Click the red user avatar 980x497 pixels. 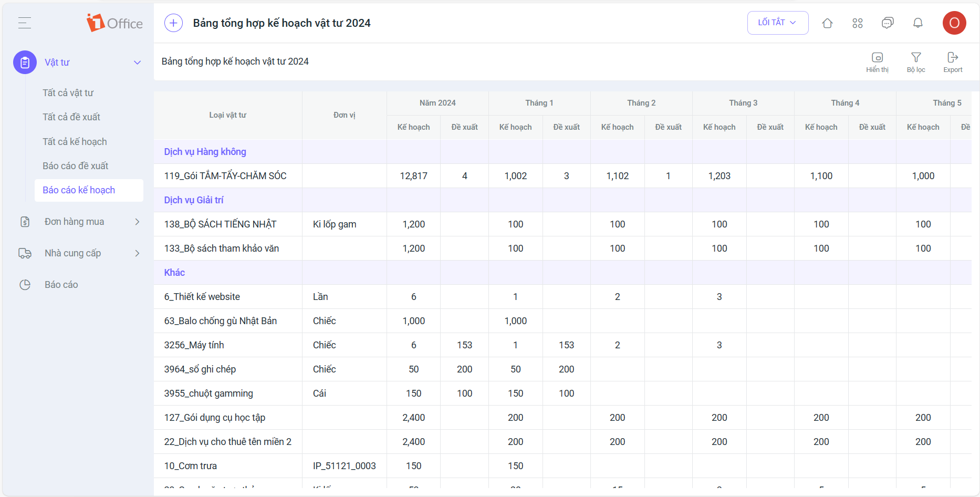[954, 23]
